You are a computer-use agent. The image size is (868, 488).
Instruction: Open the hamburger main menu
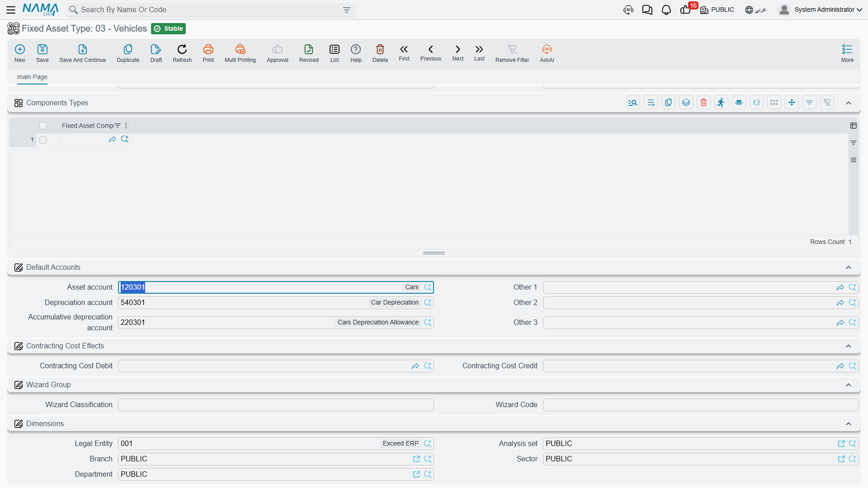(x=11, y=9)
